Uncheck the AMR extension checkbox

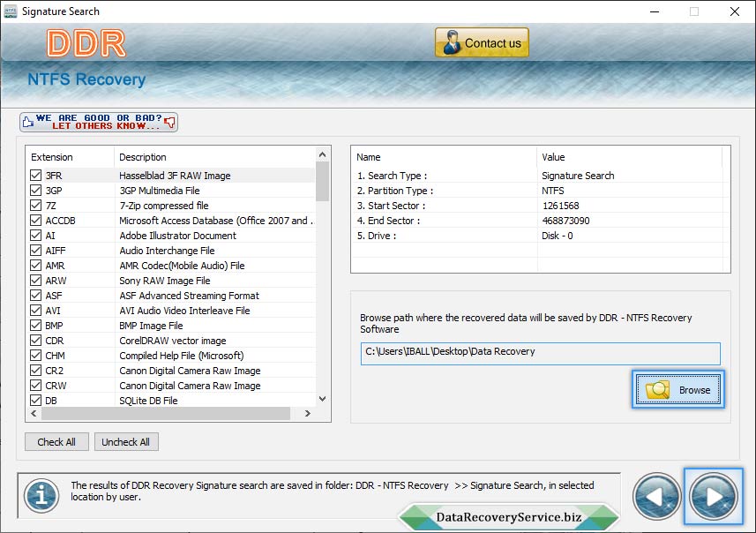click(x=35, y=265)
